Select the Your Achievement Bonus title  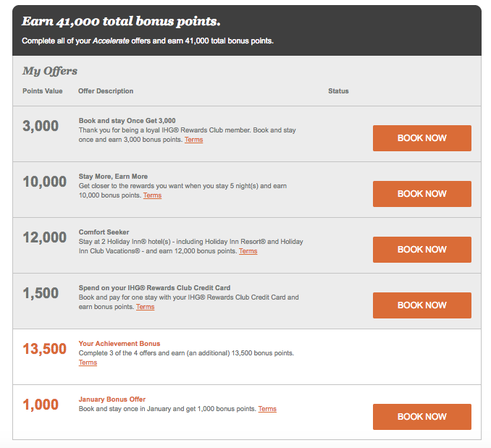(x=119, y=344)
